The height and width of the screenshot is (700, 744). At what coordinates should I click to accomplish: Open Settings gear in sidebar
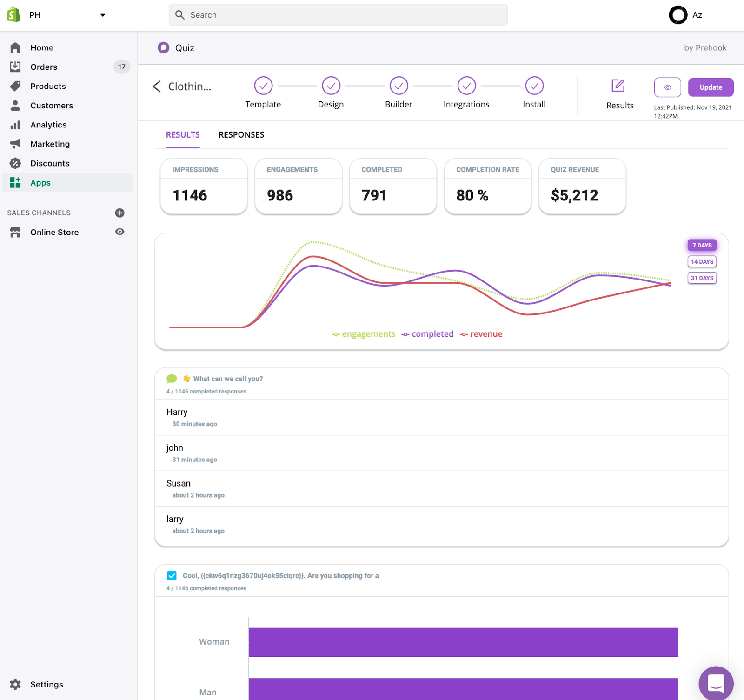pos(15,684)
